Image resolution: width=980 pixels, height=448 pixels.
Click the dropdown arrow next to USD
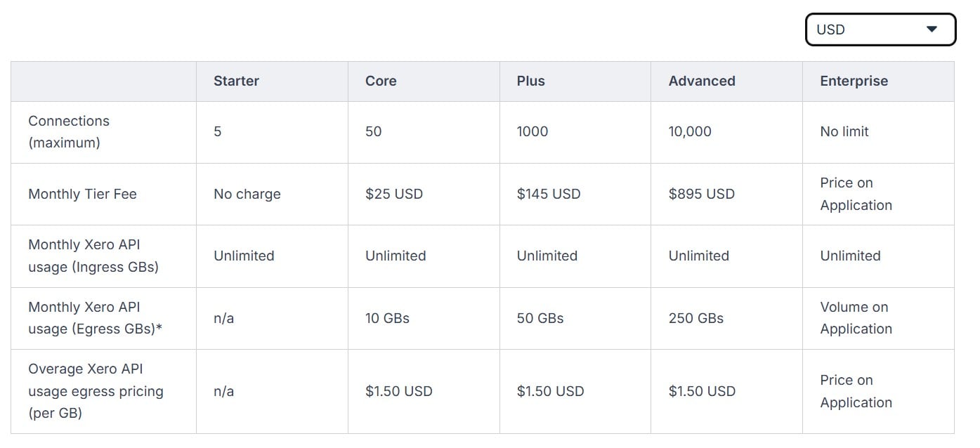point(932,29)
